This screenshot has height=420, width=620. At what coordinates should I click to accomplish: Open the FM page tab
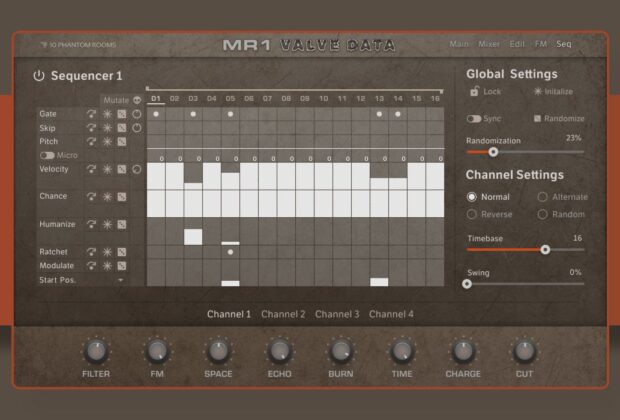coord(541,44)
